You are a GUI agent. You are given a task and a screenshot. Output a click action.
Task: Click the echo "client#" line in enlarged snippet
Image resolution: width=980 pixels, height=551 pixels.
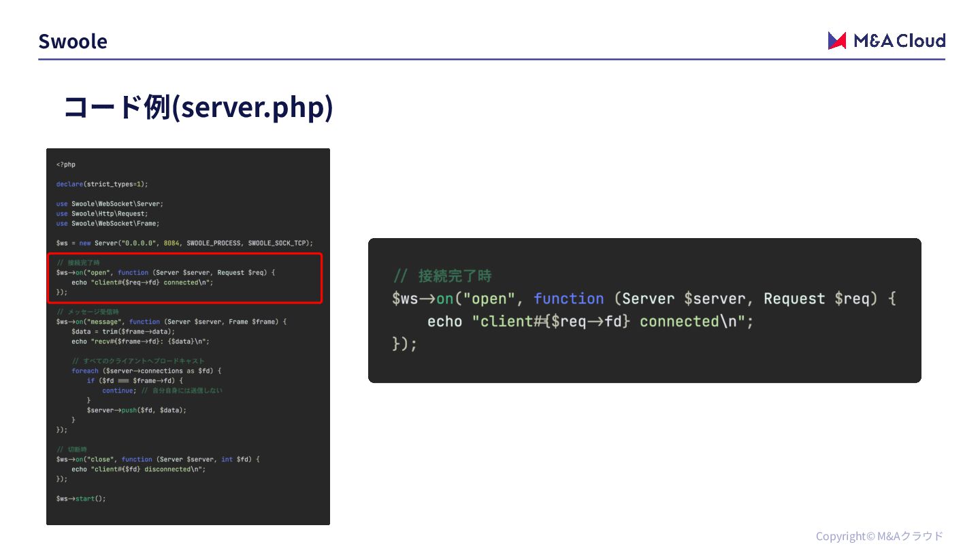[x=591, y=321]
